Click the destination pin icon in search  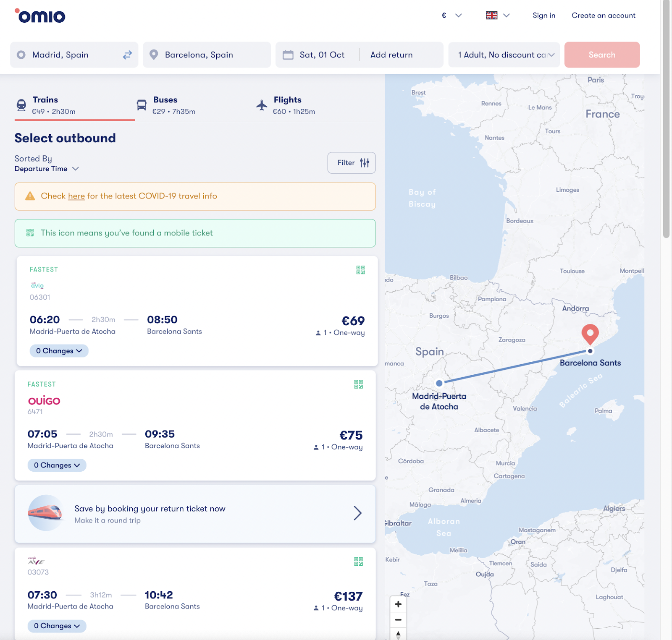[154, 55]
